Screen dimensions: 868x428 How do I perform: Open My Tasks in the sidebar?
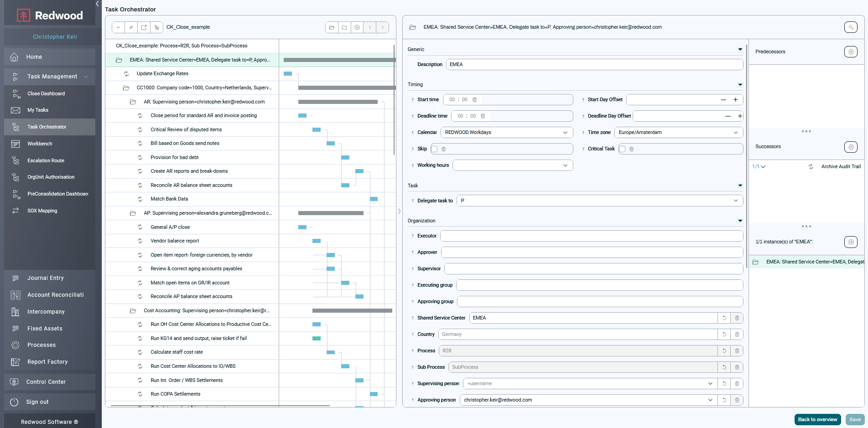(x=38, y=110)
